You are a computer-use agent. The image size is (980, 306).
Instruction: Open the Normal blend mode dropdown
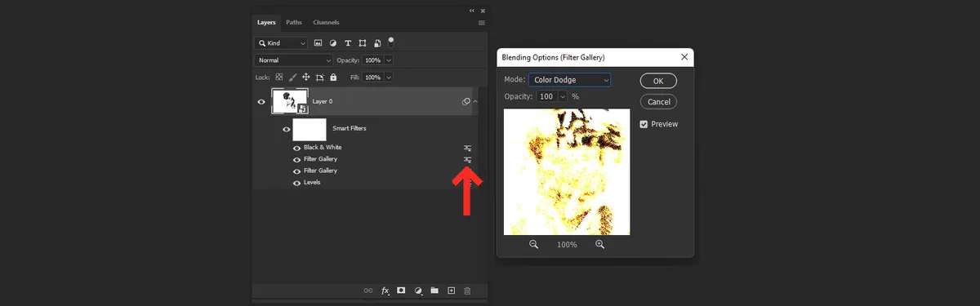294,60
